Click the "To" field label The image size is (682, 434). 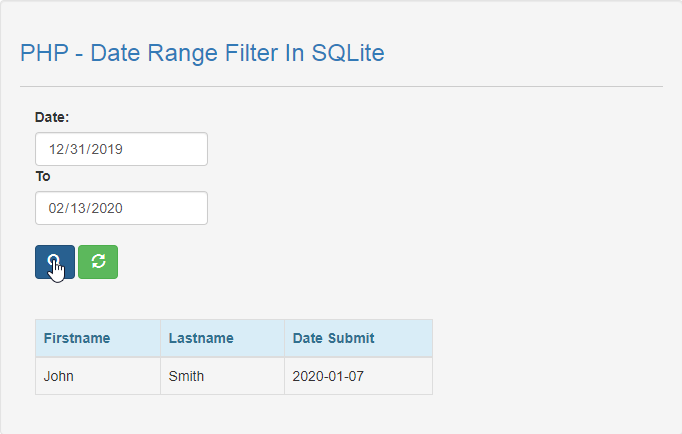click(43, 176)
